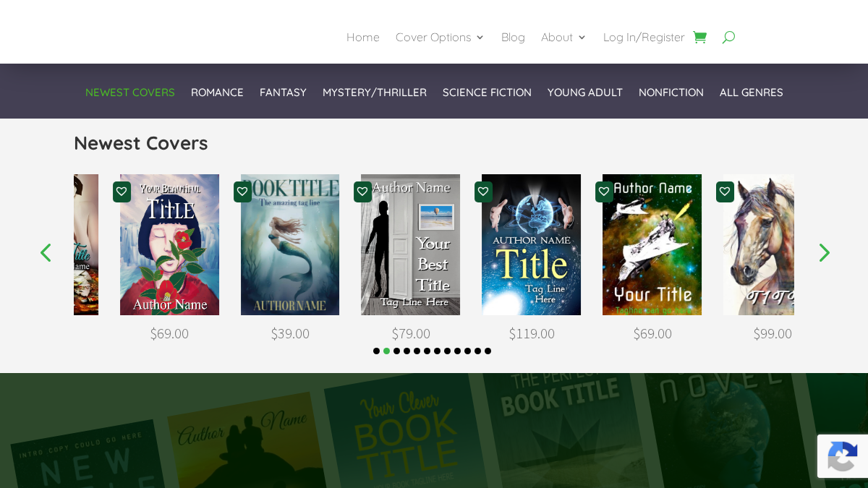
Task: Go to the Home page
Action: click(x=362, y=37)
